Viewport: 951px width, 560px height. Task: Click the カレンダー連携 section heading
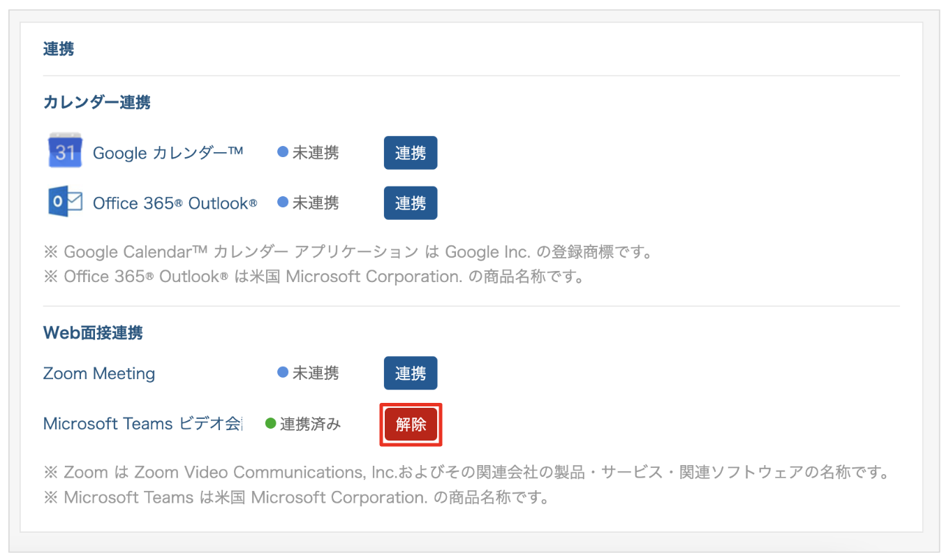click(97, 103)
